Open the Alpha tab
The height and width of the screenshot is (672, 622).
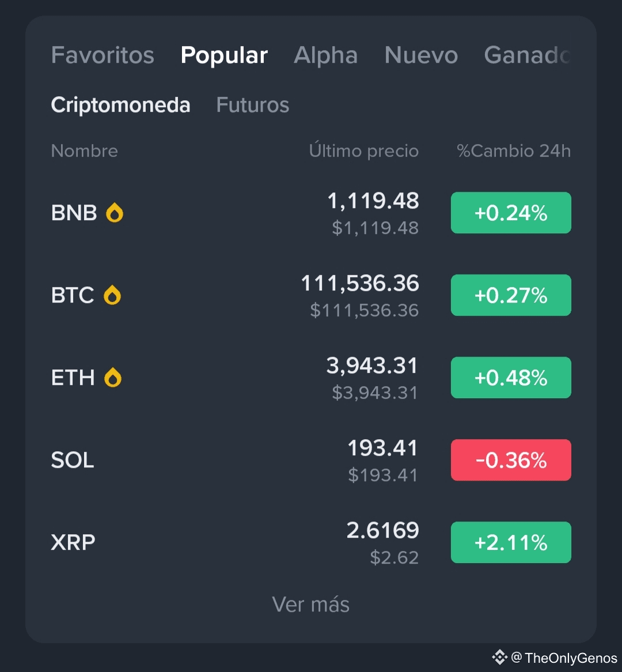[x=325, y=55]
